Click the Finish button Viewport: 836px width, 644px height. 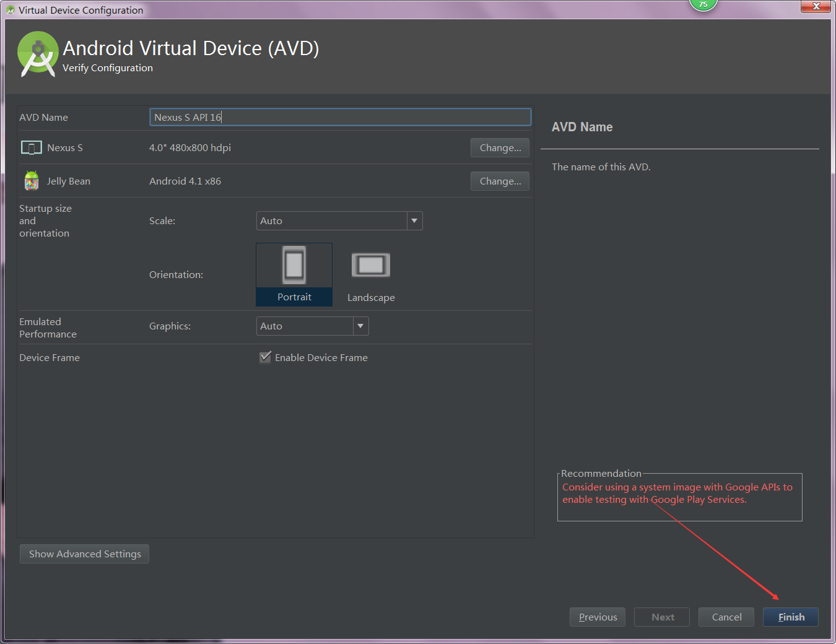click(791, 617)
